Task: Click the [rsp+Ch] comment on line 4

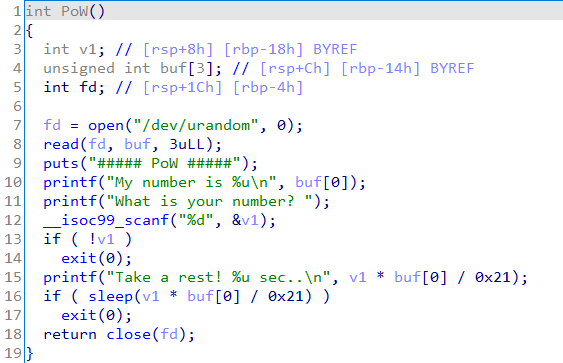Action: (x=295, y=68)
